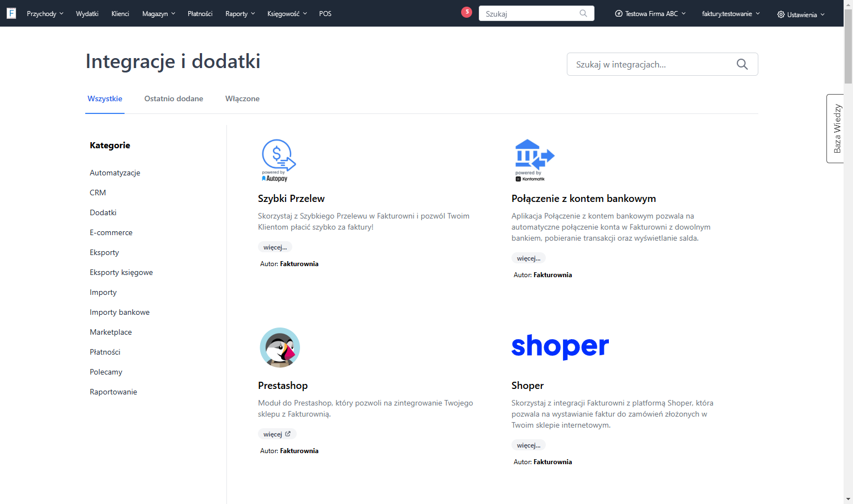Open the red notifications badge
The width and height of the screenshot is (853, 504).
(467, 12)
